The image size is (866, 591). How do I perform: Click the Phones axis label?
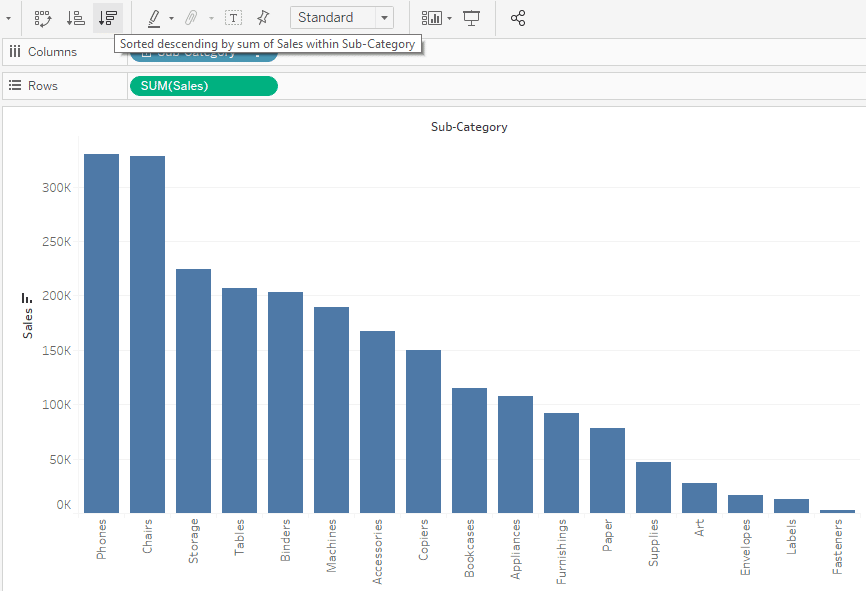click(101, 539)
